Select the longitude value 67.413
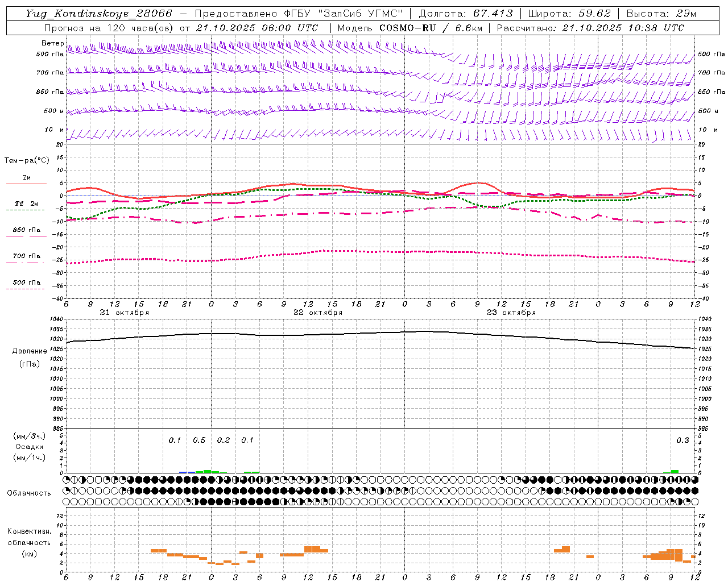Screen dimensions: 728x582 click(x=493, y=14)
